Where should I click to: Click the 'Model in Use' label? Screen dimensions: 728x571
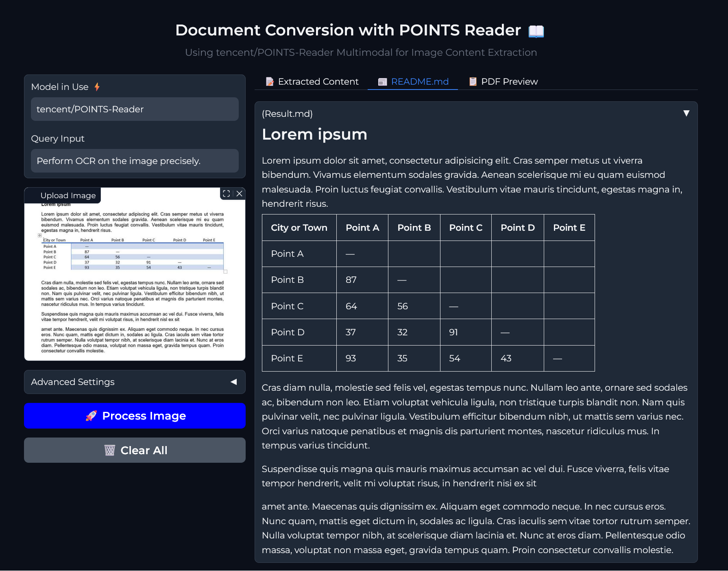(x=60, y=87)
